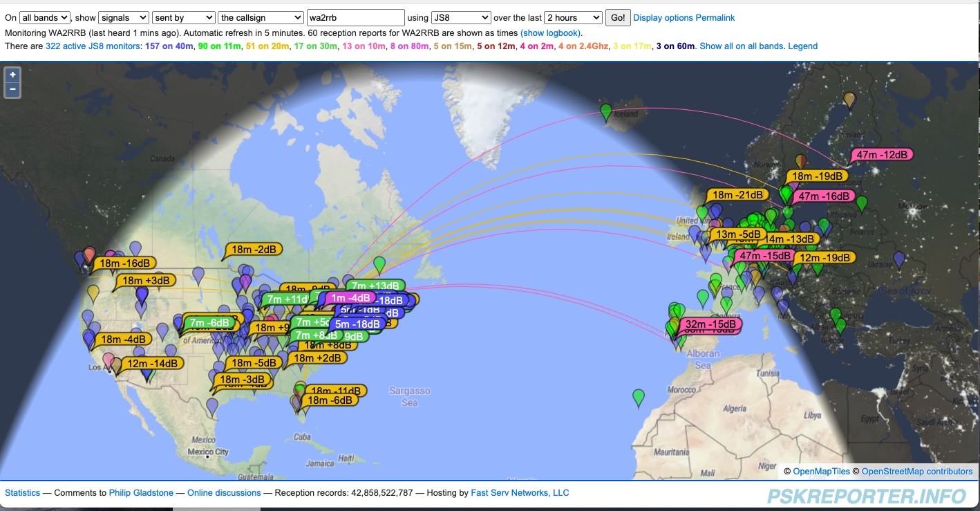
Task: Zoom in on the map
Action: click(x=12, y=75)
